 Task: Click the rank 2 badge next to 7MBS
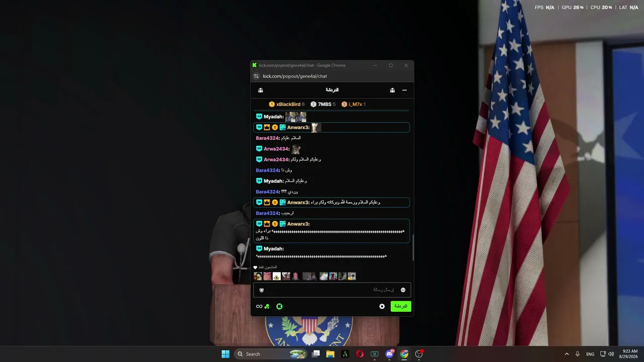point(313,104)
